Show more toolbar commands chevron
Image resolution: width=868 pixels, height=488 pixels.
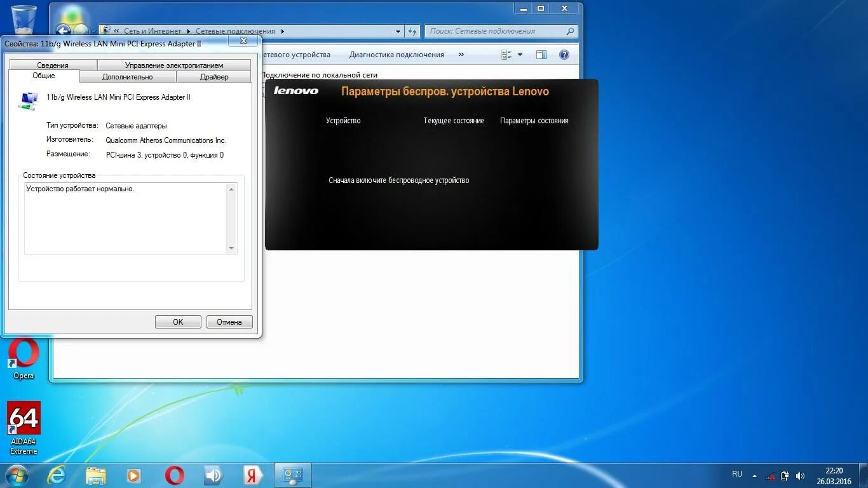point(461,55)
